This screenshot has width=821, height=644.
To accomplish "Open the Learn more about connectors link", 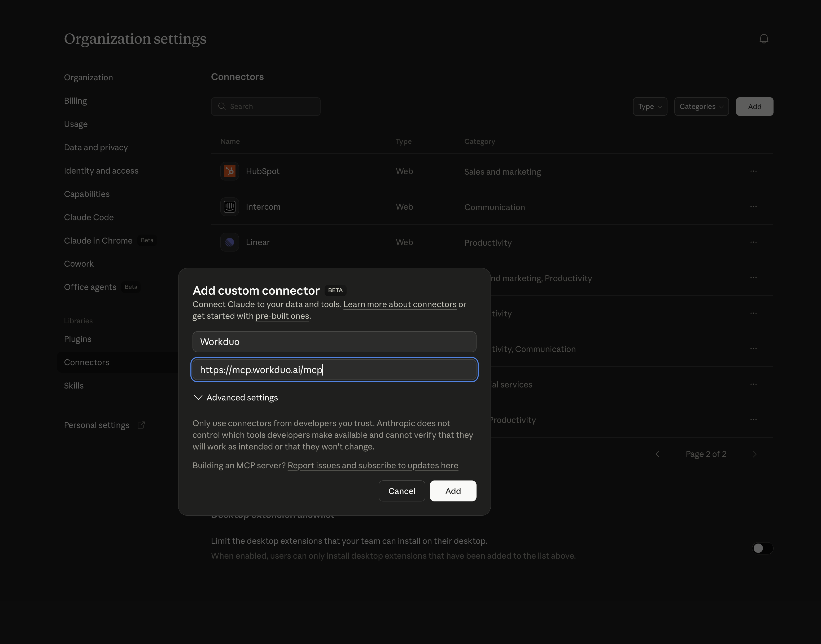I will 400,304.
